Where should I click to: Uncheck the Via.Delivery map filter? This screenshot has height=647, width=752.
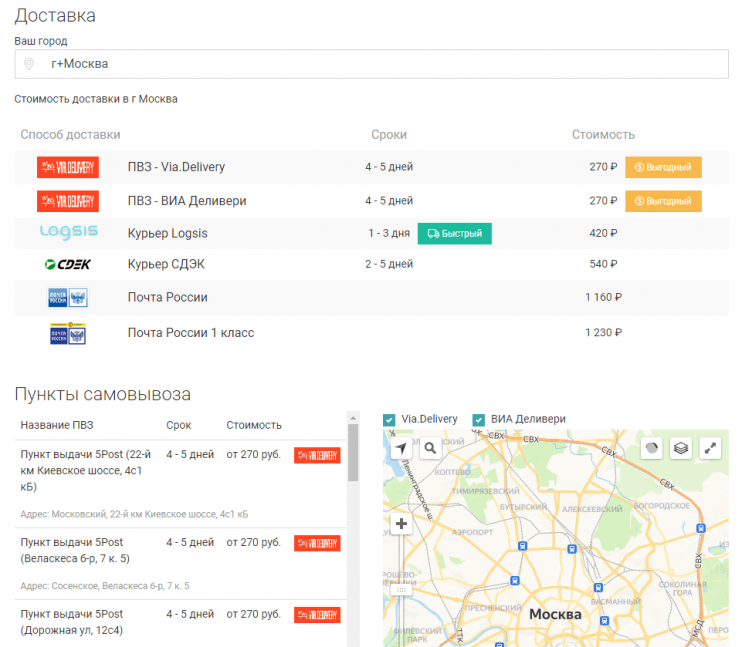click(x=389, y=420)
